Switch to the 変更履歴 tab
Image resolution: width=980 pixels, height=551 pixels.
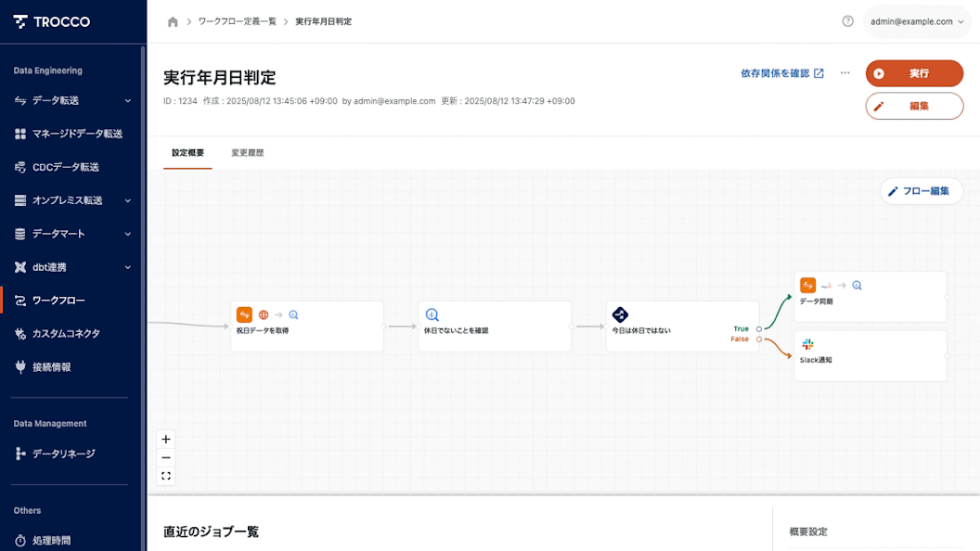pyautogui.click(x=247, y=153)
